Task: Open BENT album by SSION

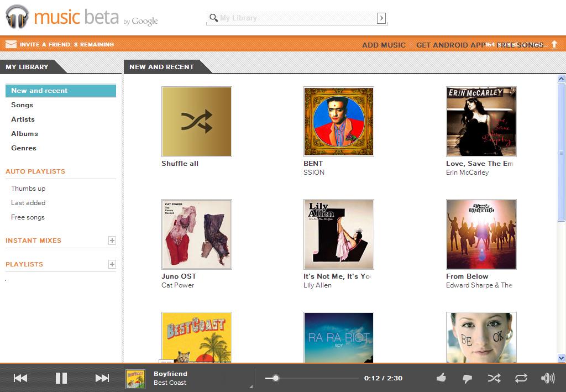Action: tap(339, 122)
